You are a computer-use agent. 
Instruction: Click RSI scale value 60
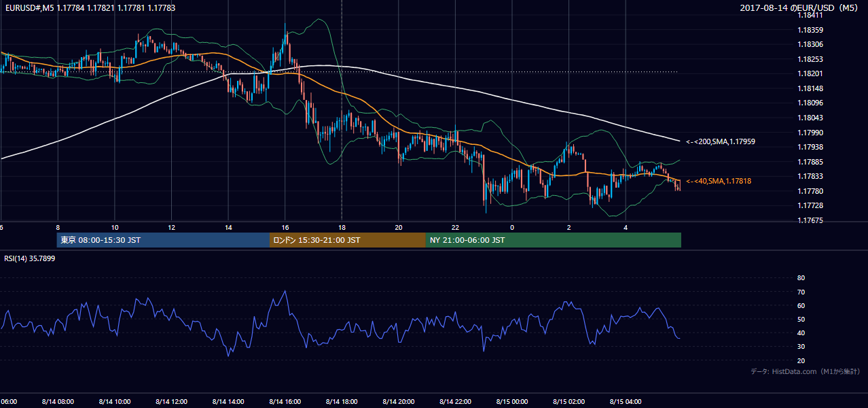click(x=801, y=305)
